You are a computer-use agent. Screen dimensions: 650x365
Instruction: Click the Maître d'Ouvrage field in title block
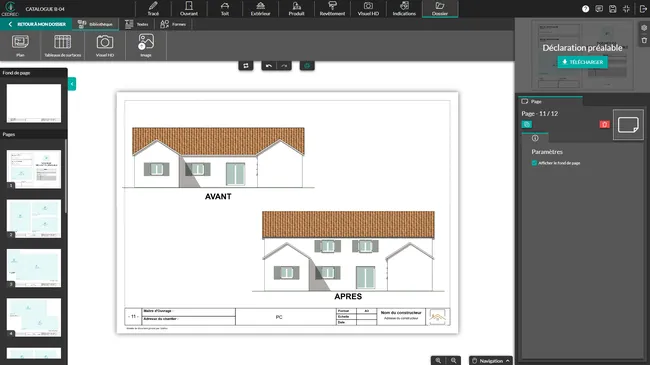pos(189,311)
